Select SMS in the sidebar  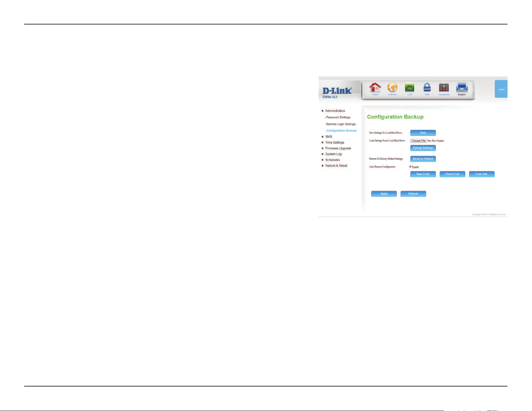click(329, 137)
